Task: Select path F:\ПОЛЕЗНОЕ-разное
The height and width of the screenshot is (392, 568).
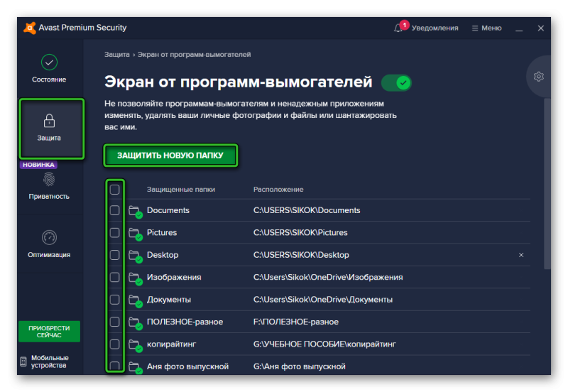Action: coord(295,322)
